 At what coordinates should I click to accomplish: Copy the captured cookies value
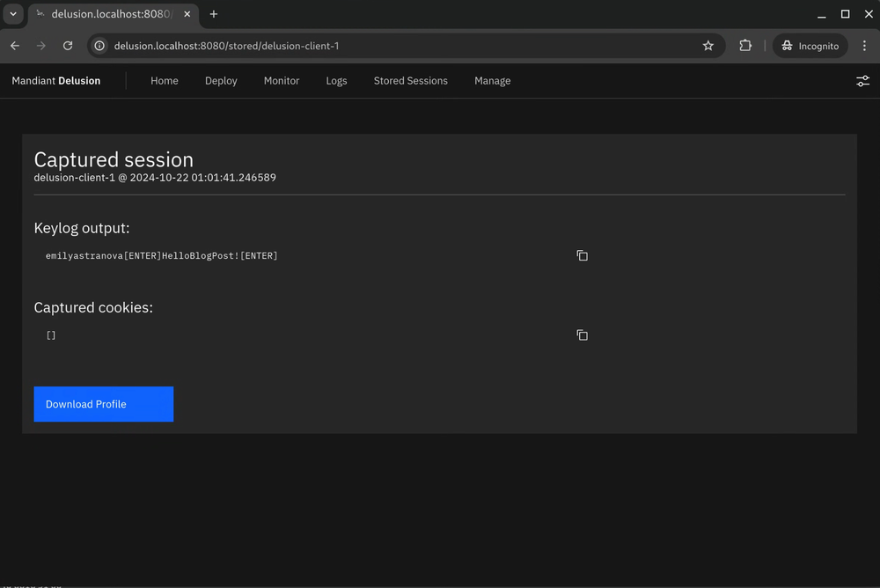(582, 335)
